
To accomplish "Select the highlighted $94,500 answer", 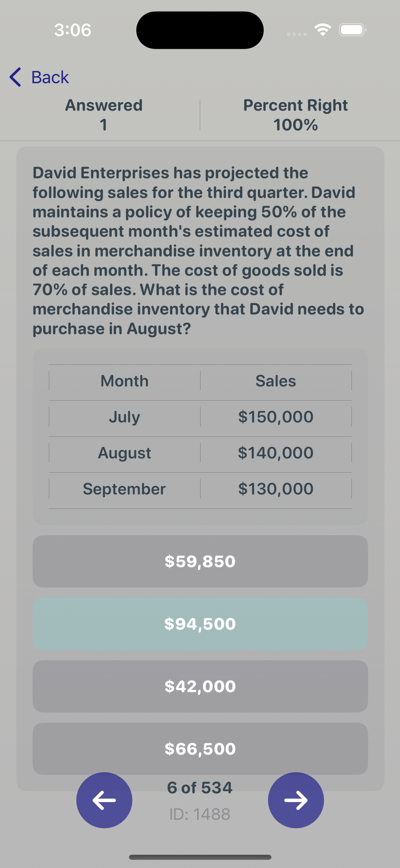I will click(200, 624).
